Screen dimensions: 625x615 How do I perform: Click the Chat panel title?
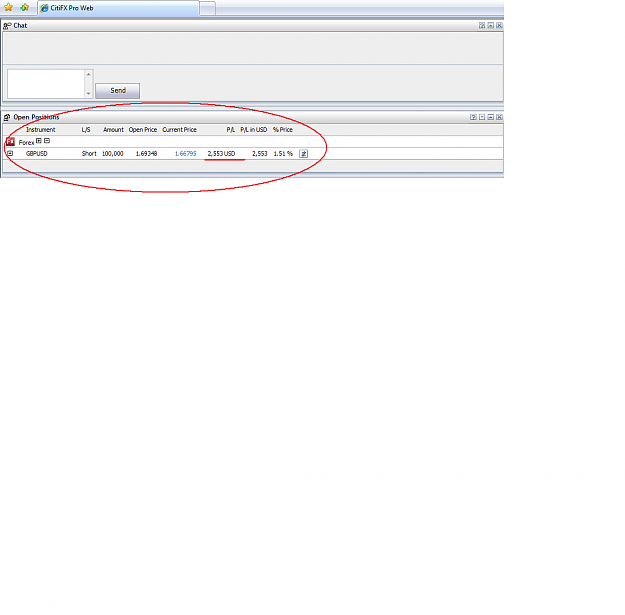[x=20, y=26]
